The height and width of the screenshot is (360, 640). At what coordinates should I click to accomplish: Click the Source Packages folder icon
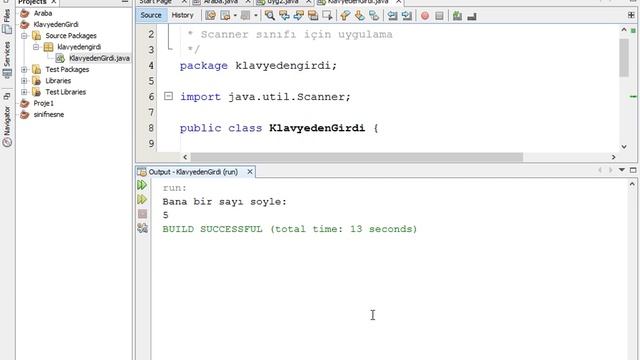coord(36,36)
